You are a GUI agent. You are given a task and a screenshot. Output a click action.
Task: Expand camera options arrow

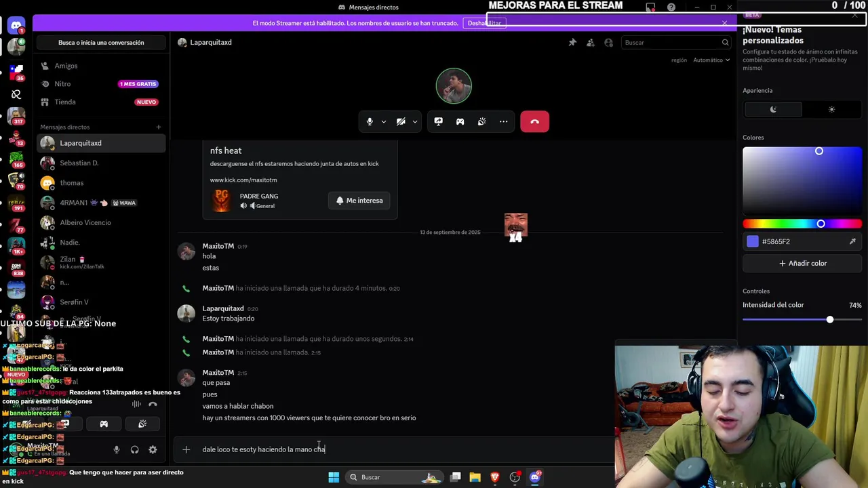tap(415, 121)
